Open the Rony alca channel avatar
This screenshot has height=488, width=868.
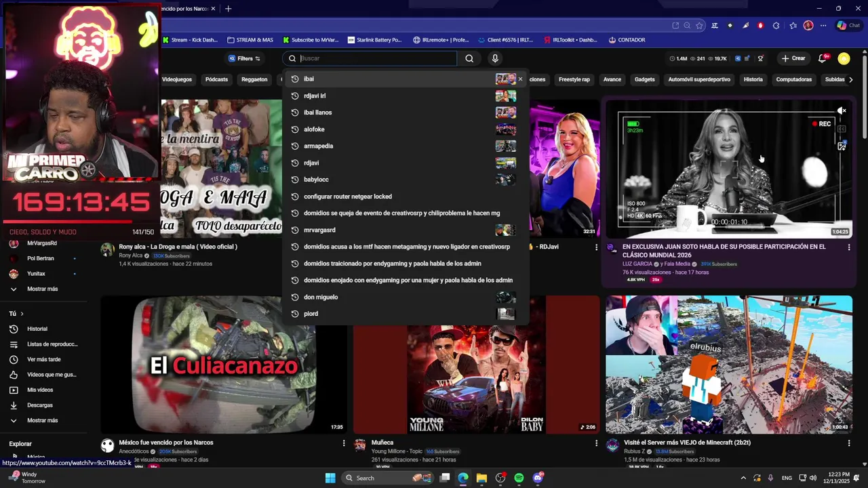108,250
